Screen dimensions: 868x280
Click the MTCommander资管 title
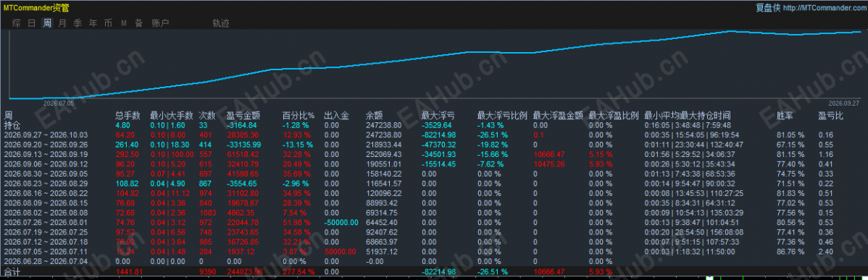[36, 8]
